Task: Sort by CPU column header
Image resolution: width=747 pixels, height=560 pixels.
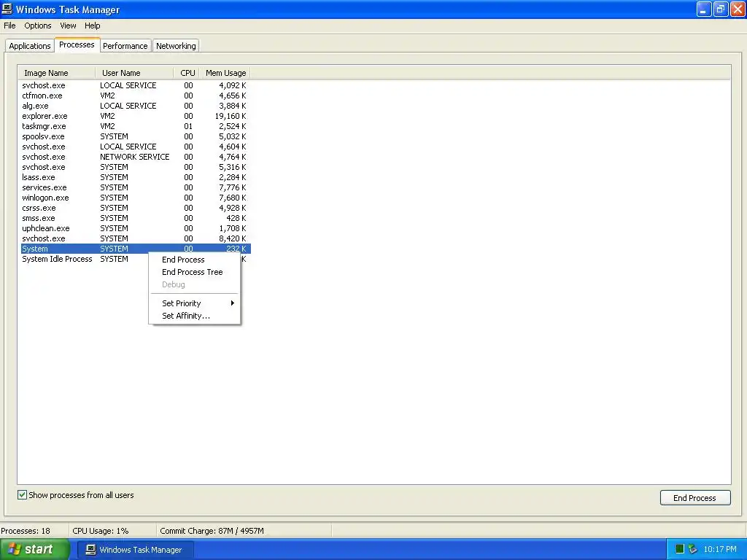Action: [187, 73]
